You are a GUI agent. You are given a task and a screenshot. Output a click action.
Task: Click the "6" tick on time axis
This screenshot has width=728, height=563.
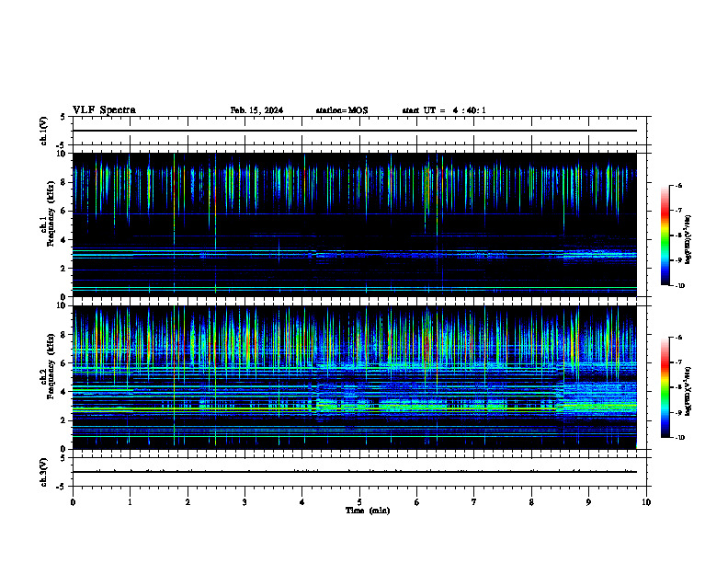(x=417, y=502)
